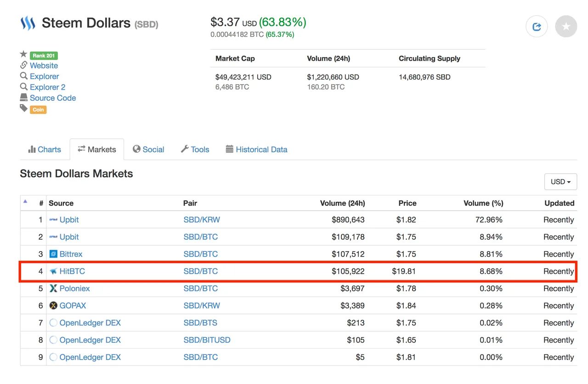The width and height of the screenshot is (588, 384).
Task: Open the Poloniex exchange link
Action: point(75,288)
